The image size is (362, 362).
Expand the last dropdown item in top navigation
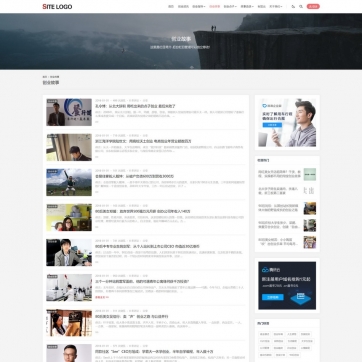276,6
